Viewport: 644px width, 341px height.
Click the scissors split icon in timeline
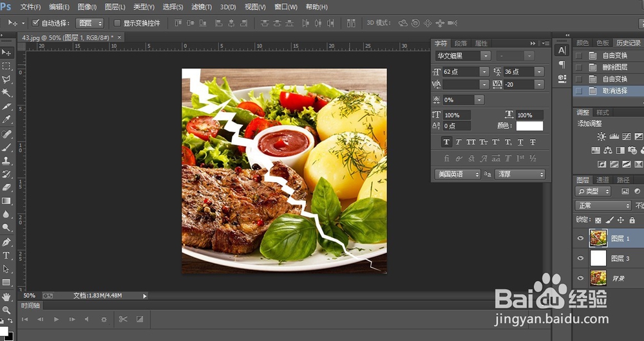tap(123, 319)
